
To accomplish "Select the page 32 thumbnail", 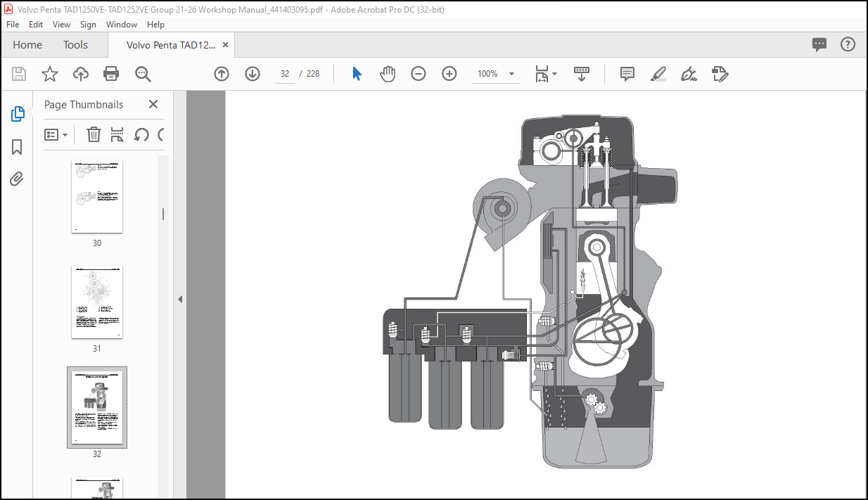I will click(97, 407).
